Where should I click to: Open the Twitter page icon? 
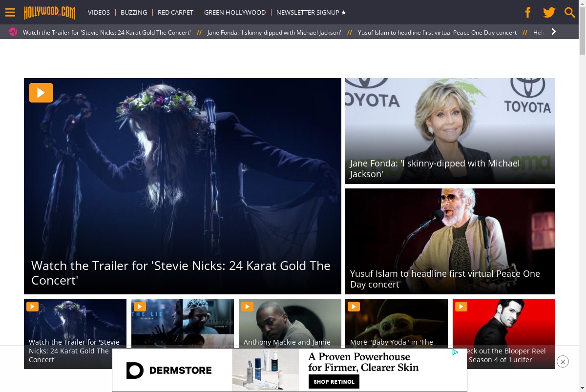click(549, 13)
